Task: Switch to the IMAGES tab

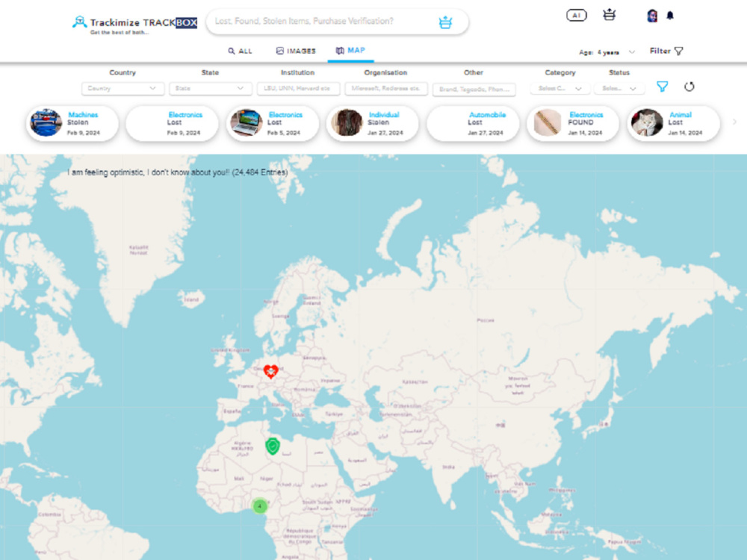Action: [296, 51]
